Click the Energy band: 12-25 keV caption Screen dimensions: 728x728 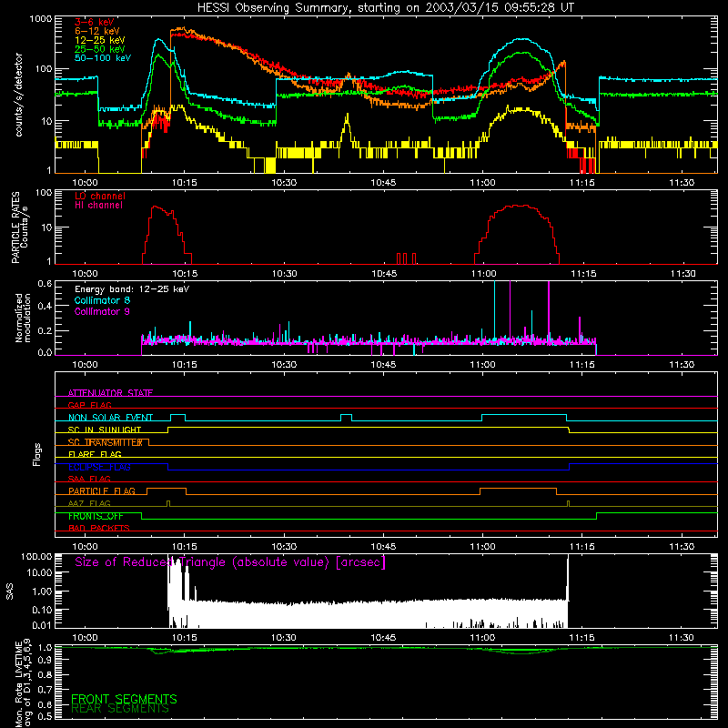[x=132, y=289]
